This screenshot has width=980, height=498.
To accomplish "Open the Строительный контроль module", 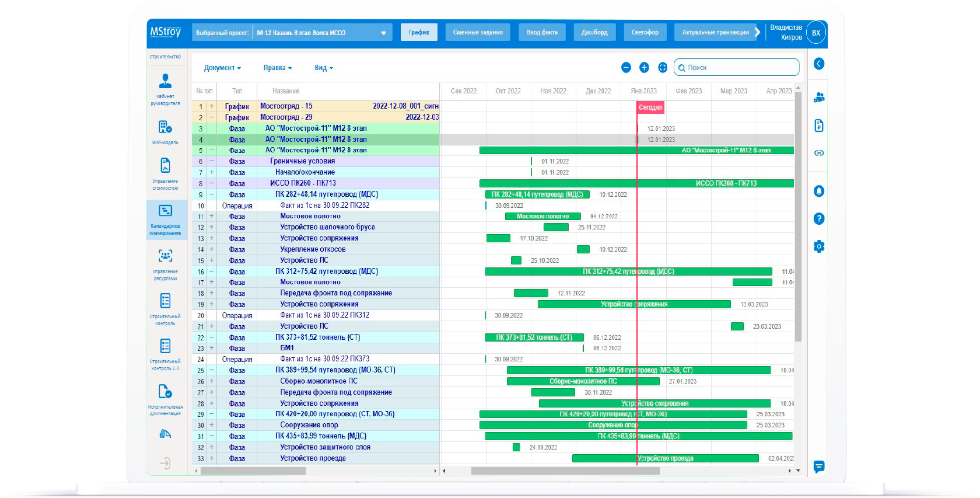I will point(165,309).
